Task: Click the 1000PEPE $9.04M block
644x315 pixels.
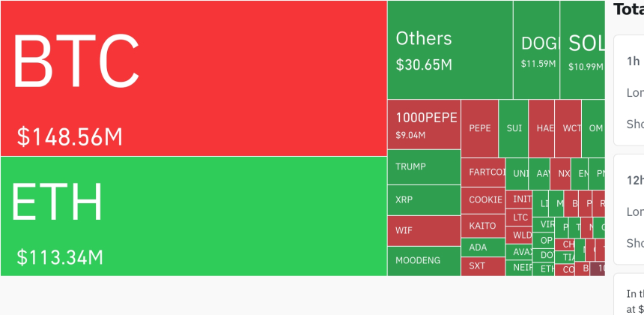Action: tap(424, 124)
